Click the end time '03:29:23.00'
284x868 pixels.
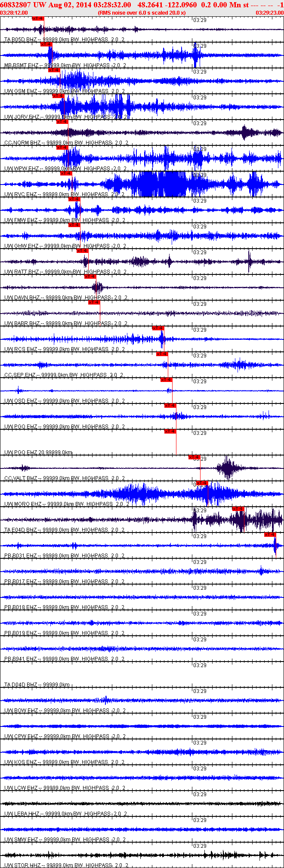270,13
